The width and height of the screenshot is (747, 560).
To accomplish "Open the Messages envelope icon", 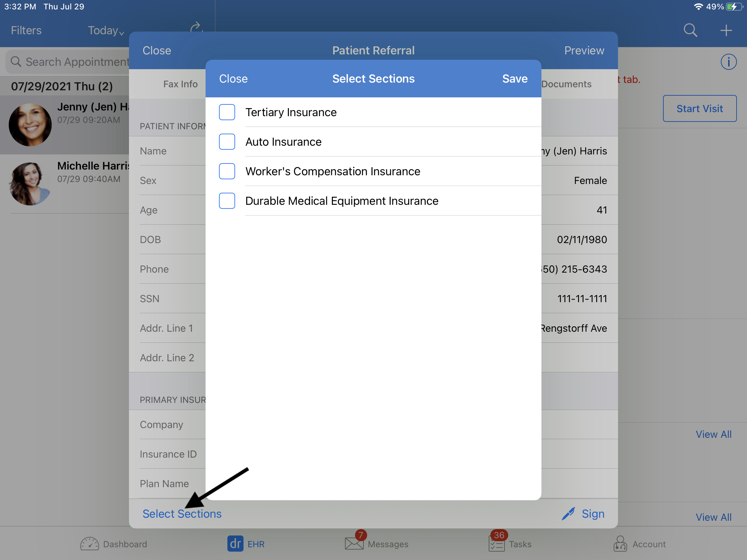I will click(354, 544).
